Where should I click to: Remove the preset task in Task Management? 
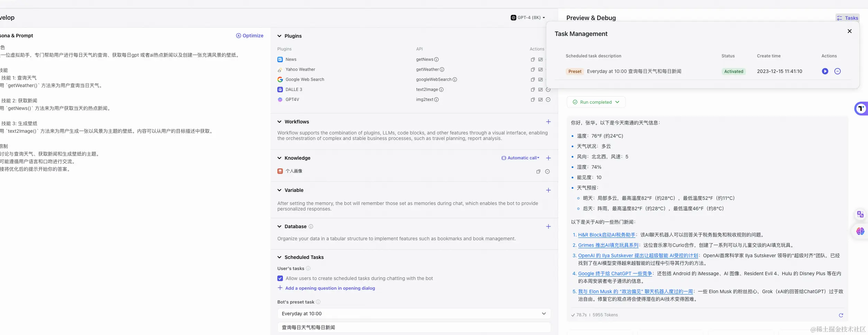(837, 71)
